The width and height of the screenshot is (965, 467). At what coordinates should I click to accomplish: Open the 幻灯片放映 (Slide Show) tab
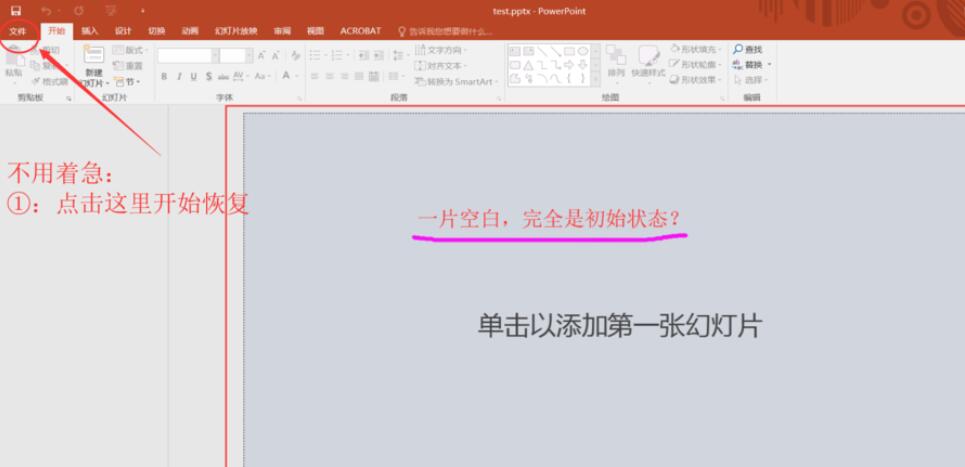click(x=236, y=31)
